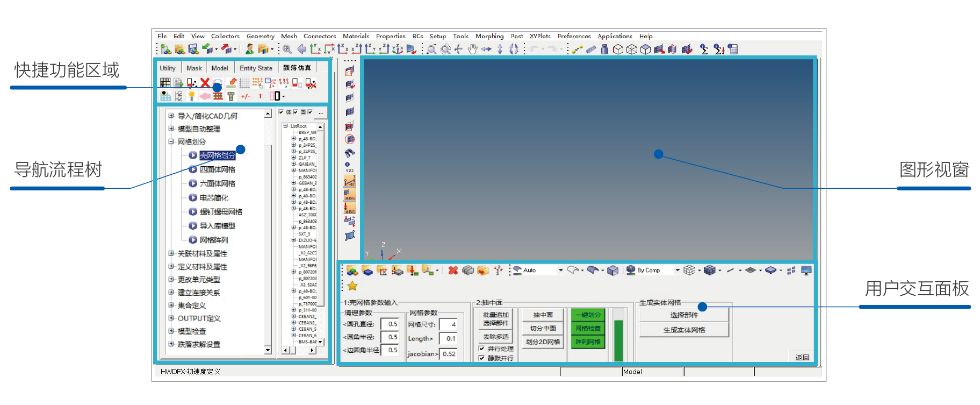Click the 抽中面 button
This screenshot has width=980, height=405.
pos(543,315)
